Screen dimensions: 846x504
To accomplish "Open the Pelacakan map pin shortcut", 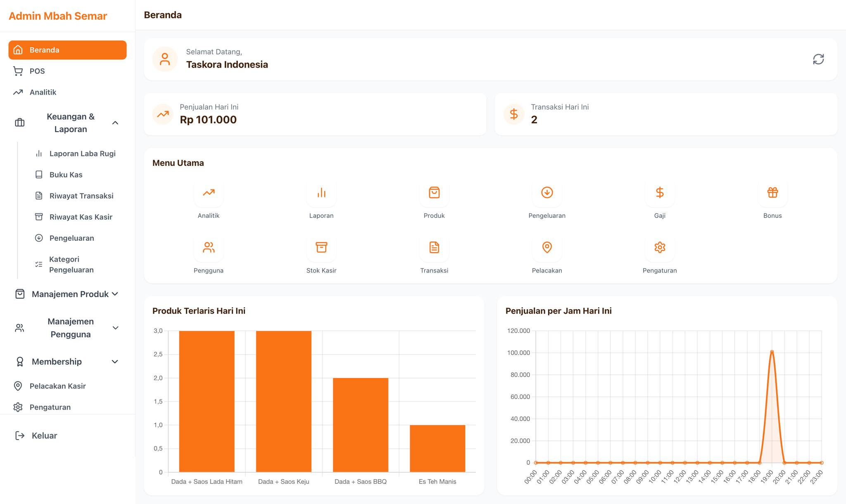I will tap(547, 248).
